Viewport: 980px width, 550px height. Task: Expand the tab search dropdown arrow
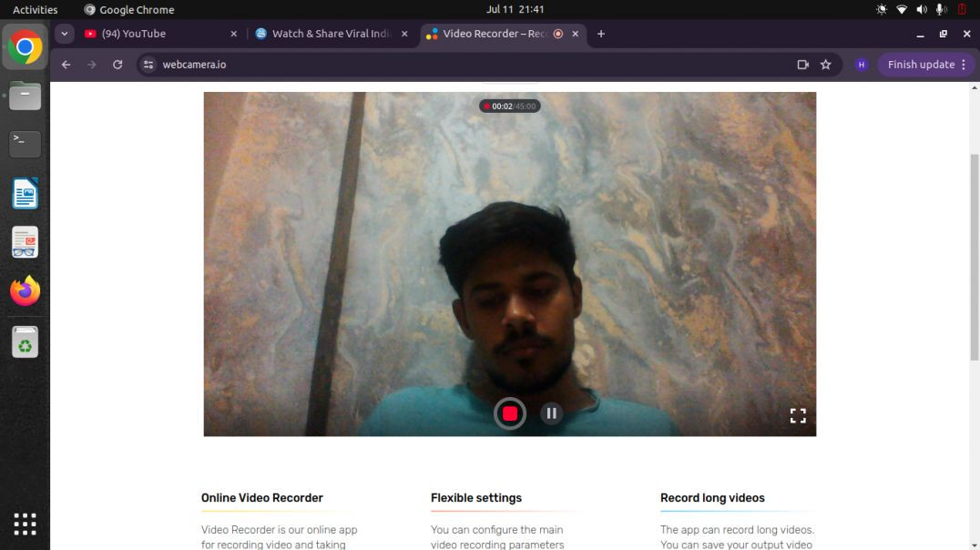[x=65, y=34]
